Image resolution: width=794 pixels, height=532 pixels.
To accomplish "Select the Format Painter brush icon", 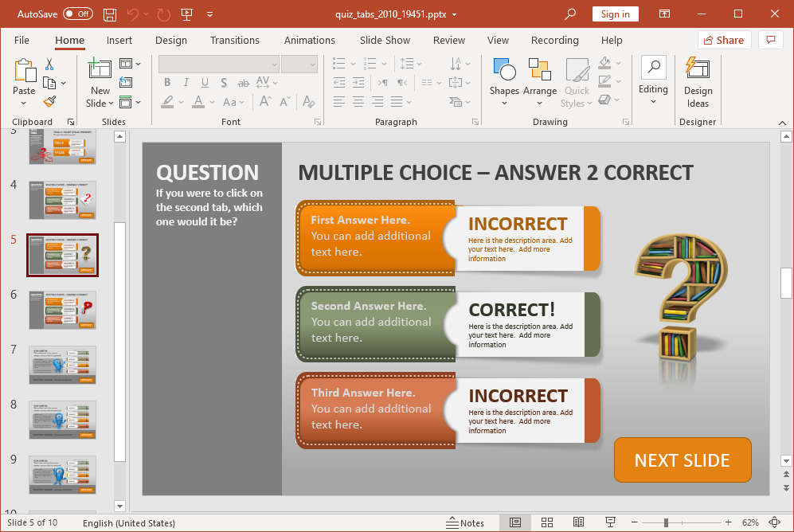I will pos(49,101).
